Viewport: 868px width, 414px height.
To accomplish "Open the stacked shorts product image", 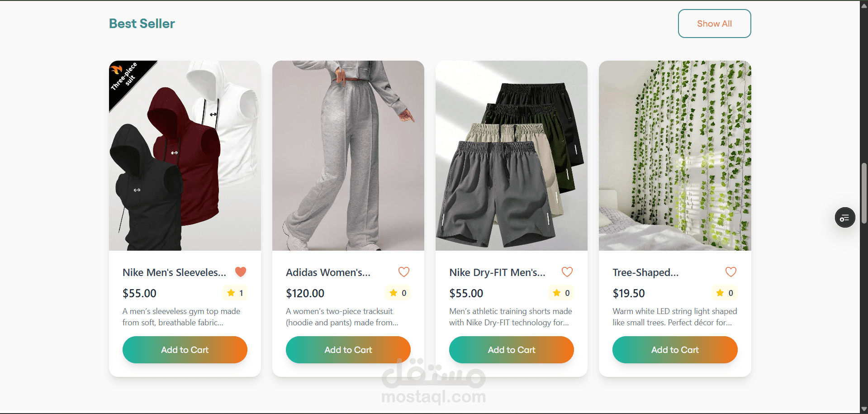I will (x=512, y=156).
